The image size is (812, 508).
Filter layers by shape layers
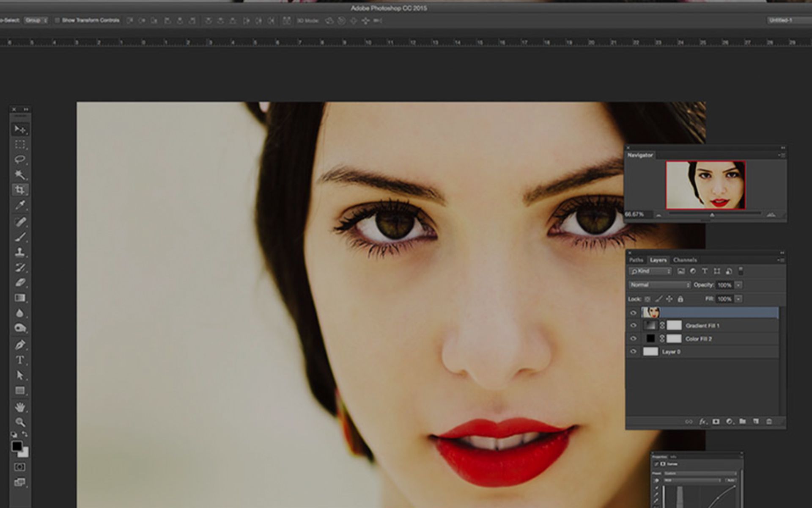click(x=716, y=271)
